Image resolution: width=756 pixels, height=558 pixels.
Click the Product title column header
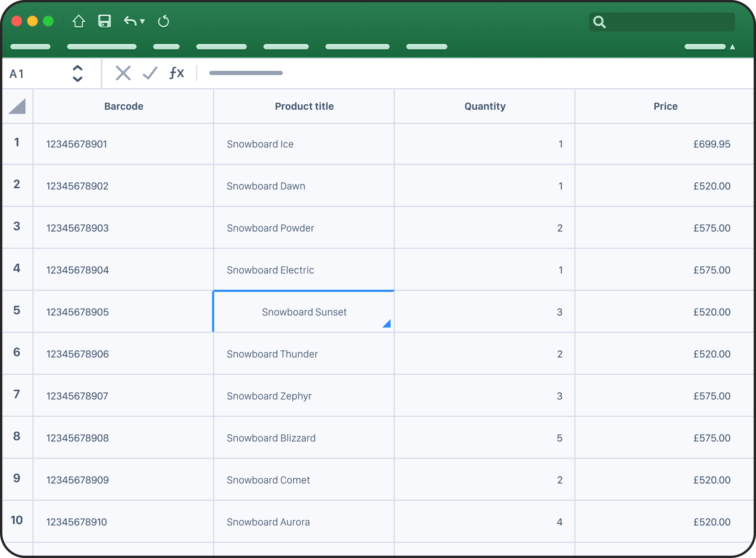304,106
